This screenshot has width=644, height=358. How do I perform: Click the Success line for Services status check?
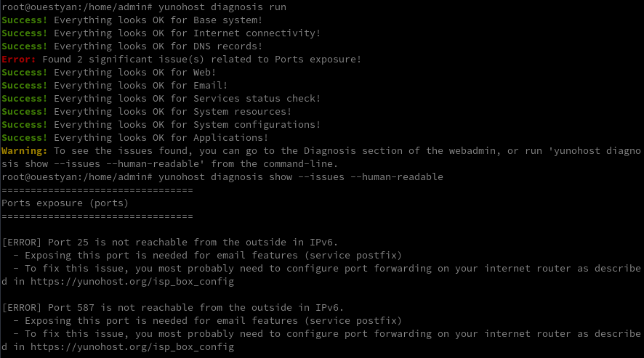coord(161,99)
